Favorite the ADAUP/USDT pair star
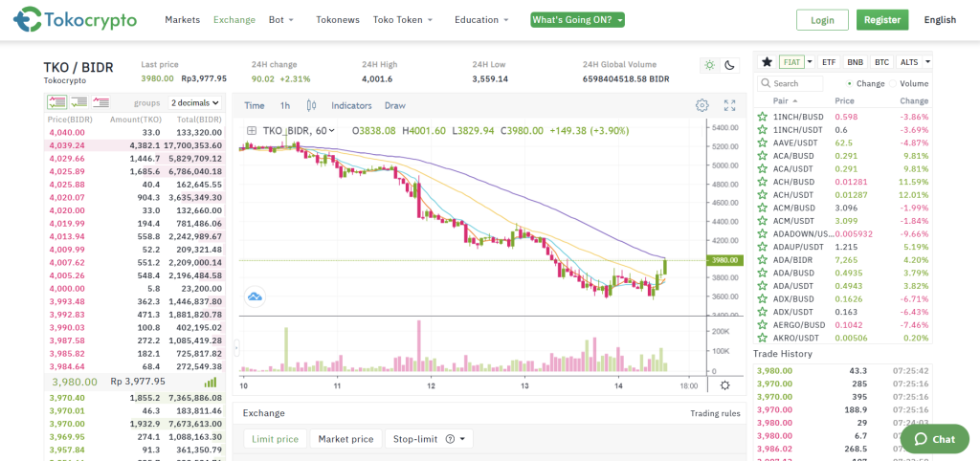Viewport: 980px width, 461px height. pos(762,247)
